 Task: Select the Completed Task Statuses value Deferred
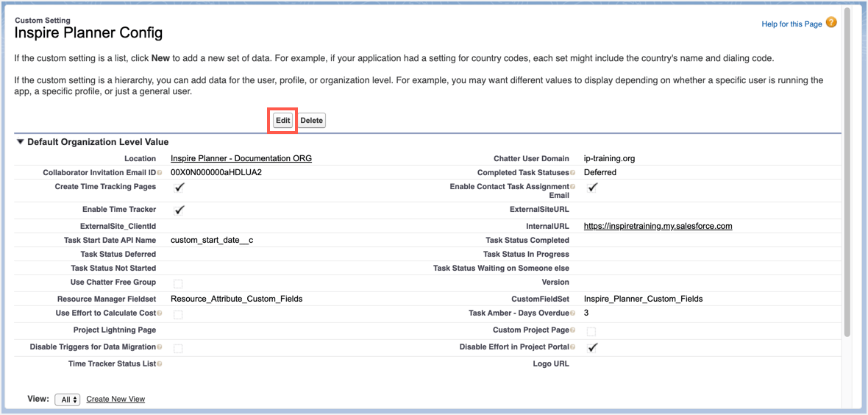pos(600,172)
